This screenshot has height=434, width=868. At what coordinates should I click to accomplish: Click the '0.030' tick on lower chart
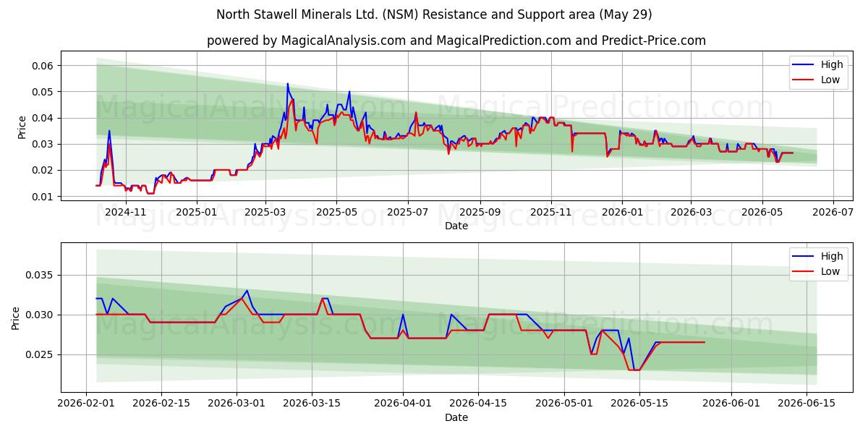pyautogui.click(x=41, y=315)
